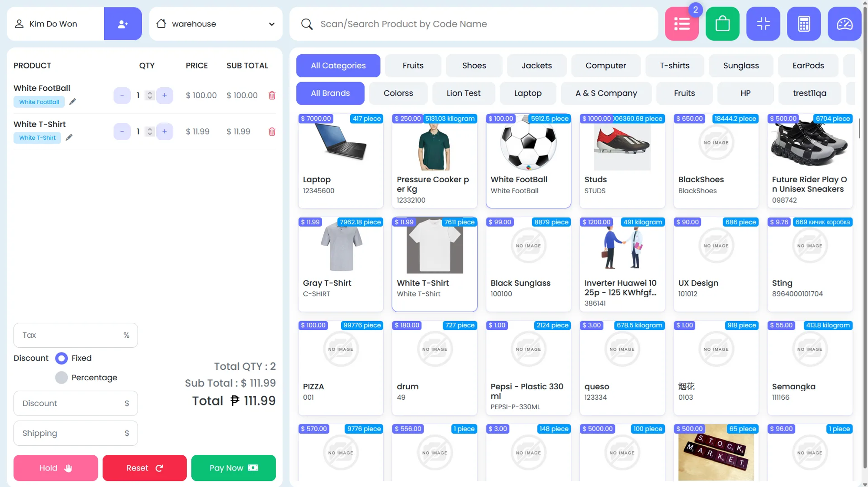Select the Shoes category tab
This screenshot has height=487, width=868.
[474, 66]
